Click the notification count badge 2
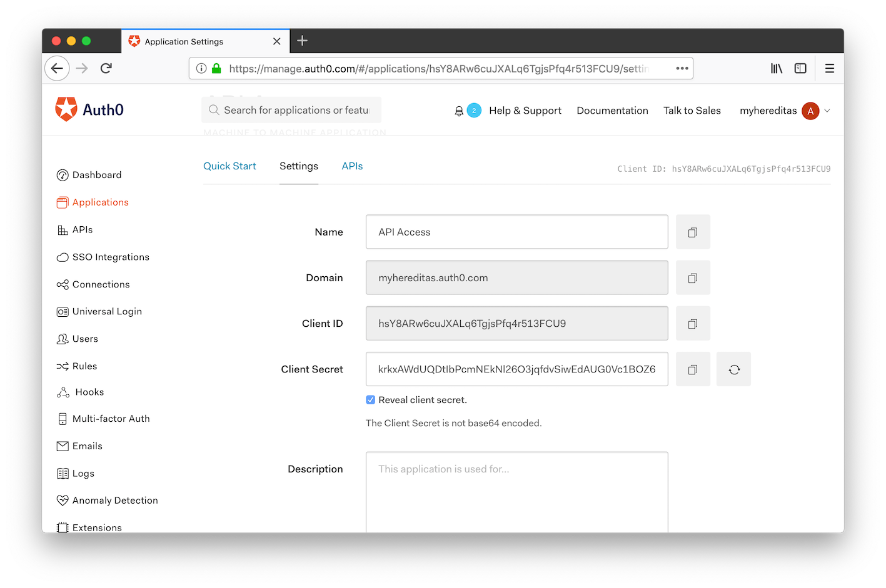 pyautogui.click(x=474, y=111)
